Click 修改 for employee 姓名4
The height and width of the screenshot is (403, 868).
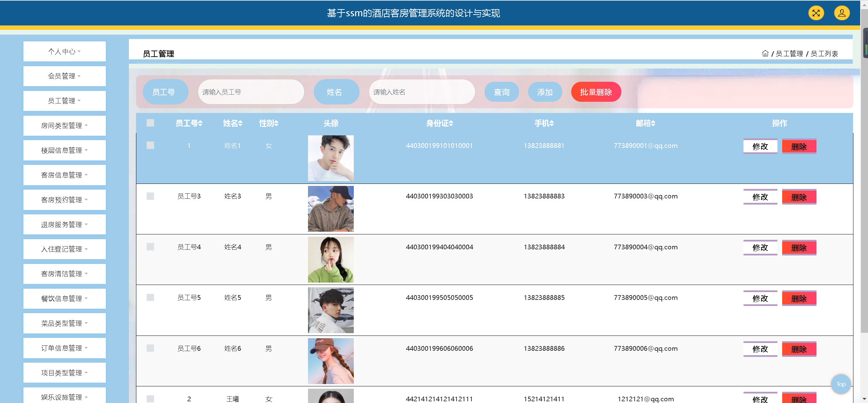click(760, 248)
